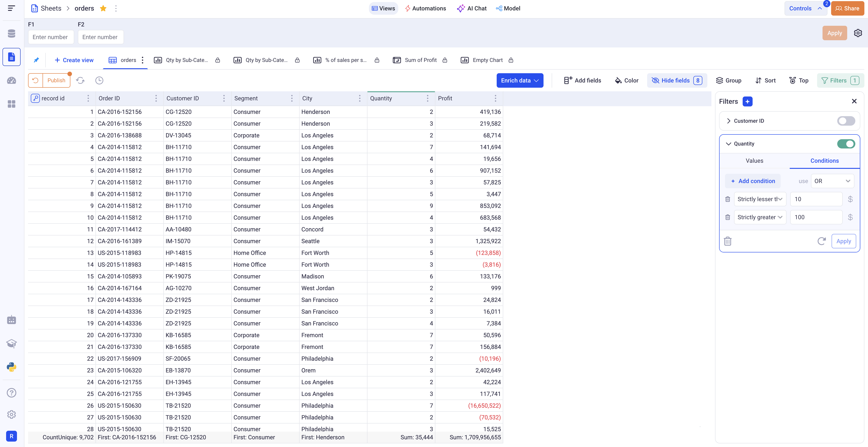868x447 pixels.
Task: Add new filter with plus icon
Action: pyautogui.click(x=747, y=101)
